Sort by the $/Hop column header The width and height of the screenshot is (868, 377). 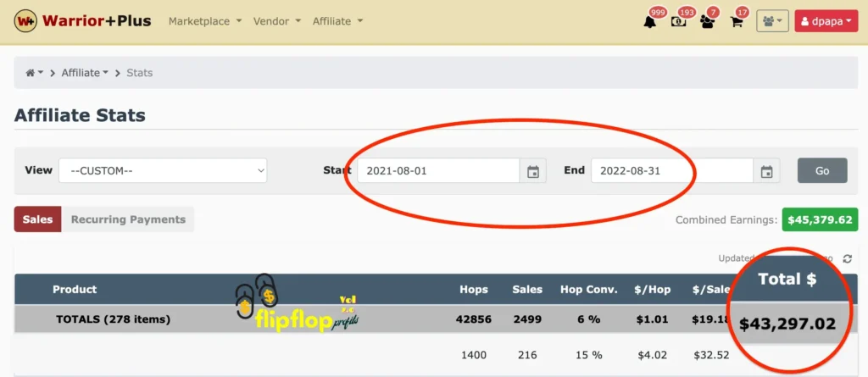tap(652, 289)
